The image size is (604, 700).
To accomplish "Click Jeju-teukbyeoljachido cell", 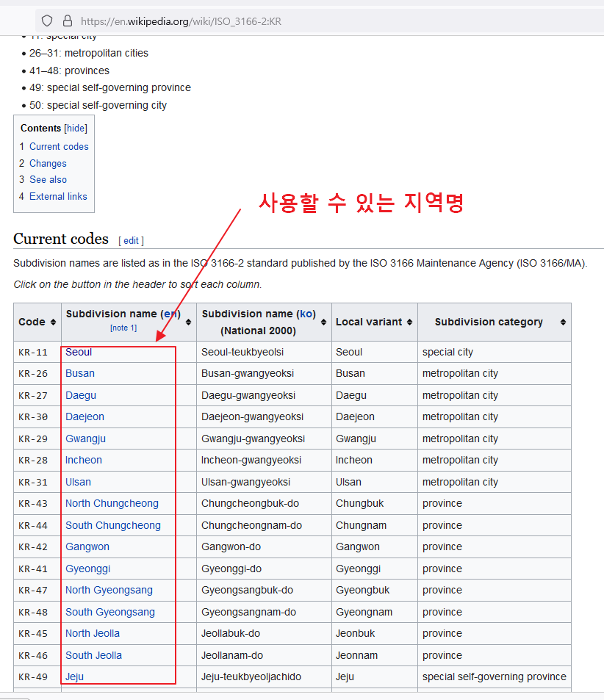I will pos(264,676).
